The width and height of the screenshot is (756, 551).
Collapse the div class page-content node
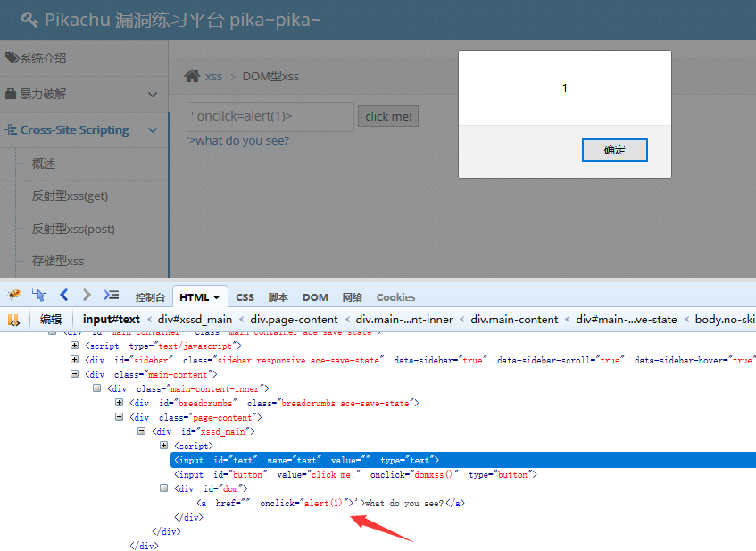119,417
